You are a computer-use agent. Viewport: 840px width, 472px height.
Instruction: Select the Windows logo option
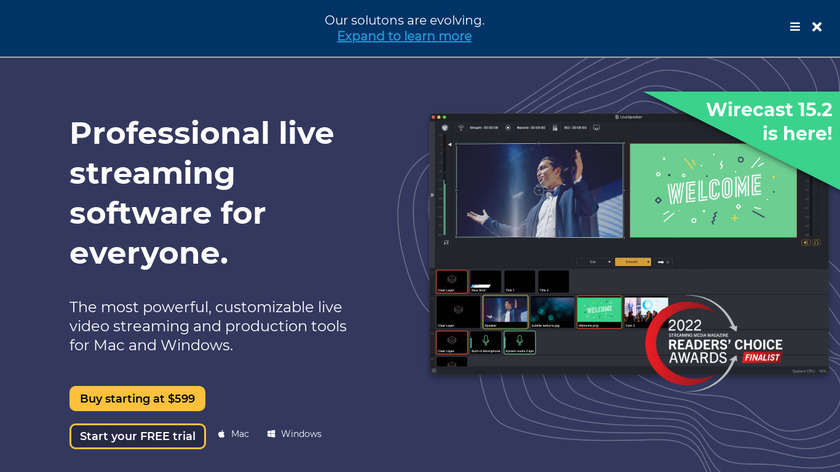[294, 434]
